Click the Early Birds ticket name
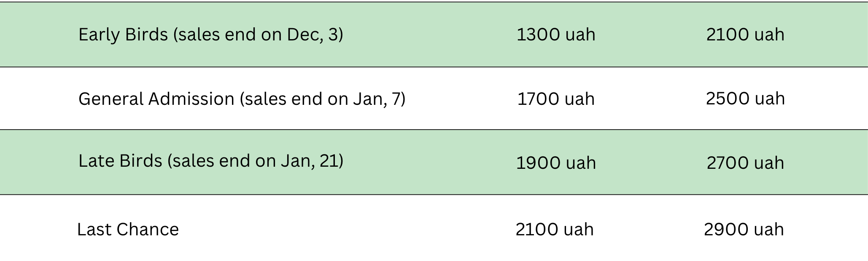Viewport: 868px width, 261px height. coord(123,35)
